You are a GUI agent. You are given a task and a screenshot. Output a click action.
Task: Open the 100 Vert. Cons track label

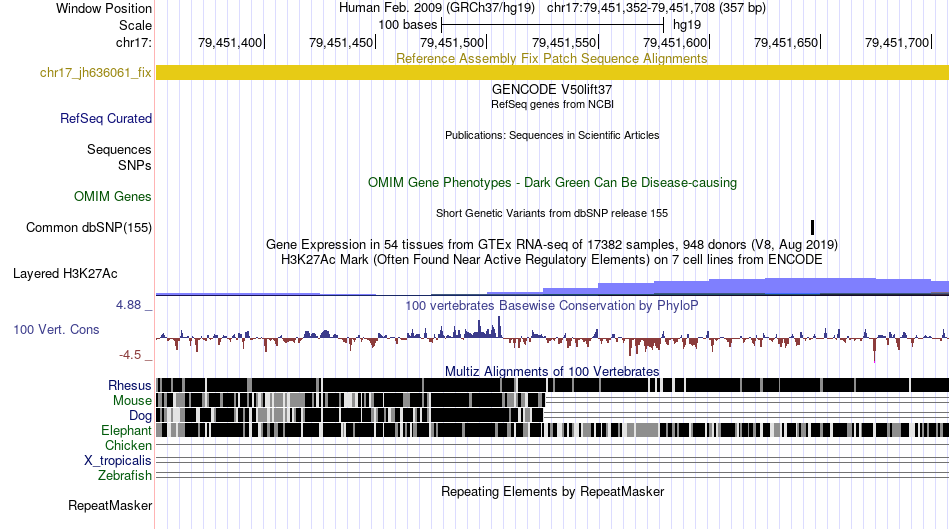click(x=56, y=329)
